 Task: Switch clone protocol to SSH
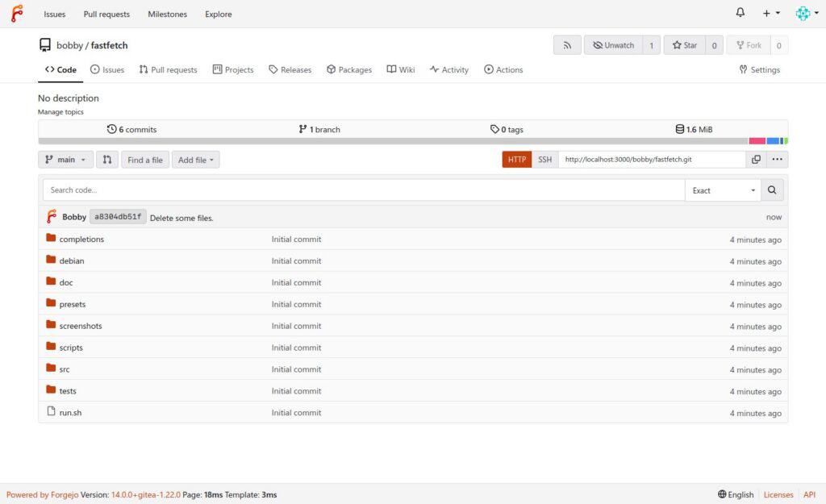click(545, 160)
